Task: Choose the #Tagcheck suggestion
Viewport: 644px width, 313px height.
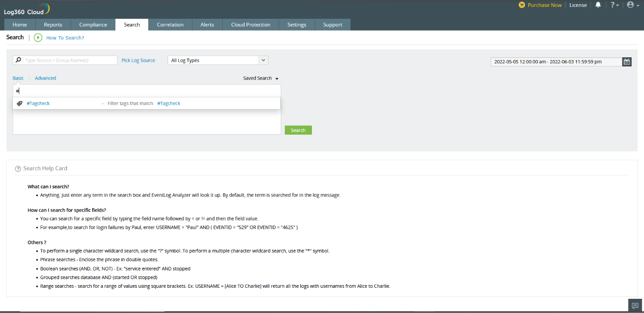Action: pyautogui.click(x=38, y=103)
